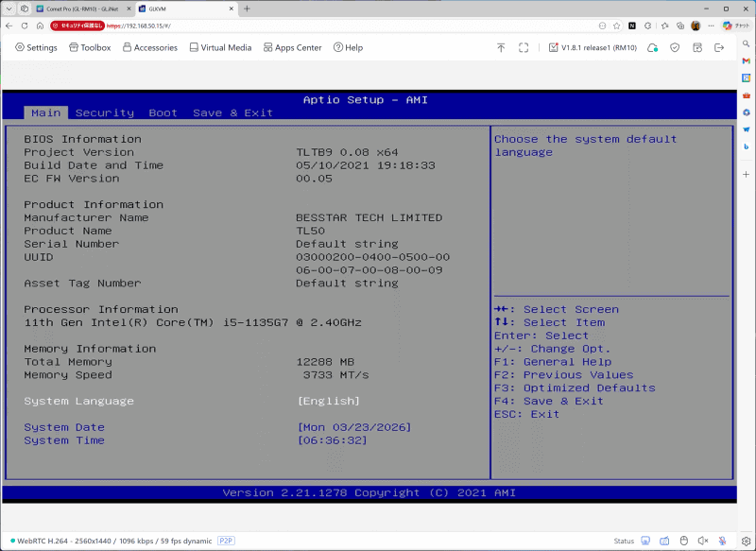Image resolution: width=756 pixels, height=551 pixels.
Task: Click BESSTAR TECH LIMITED manufacturer name
Action: pos(369,218)
